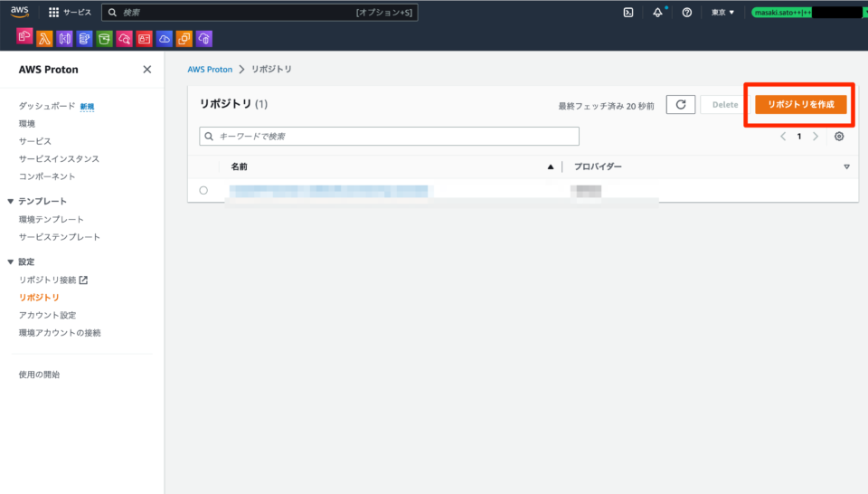Open コンポーネント in the sidebar
The width and height of the screenshot is (868, 494).
point(47,176)
